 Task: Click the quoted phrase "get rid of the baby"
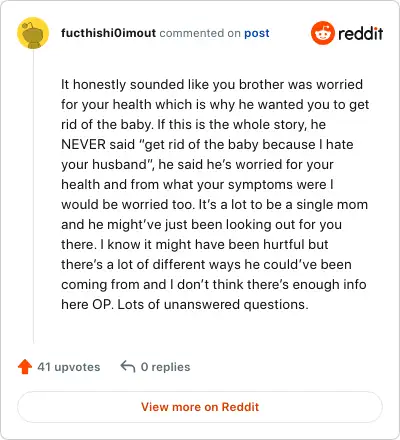pyautogui.click(x=202, y=145)
